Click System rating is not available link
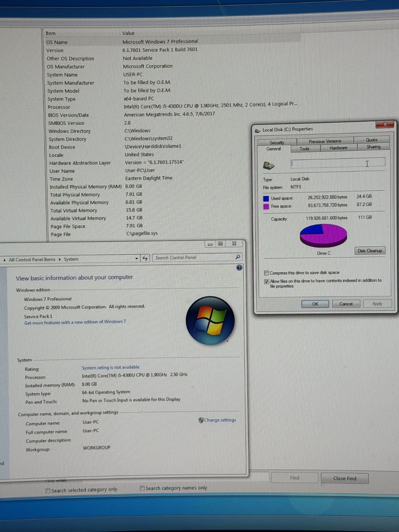Screen dimensions: 399x532 click(x=111, y=367)
